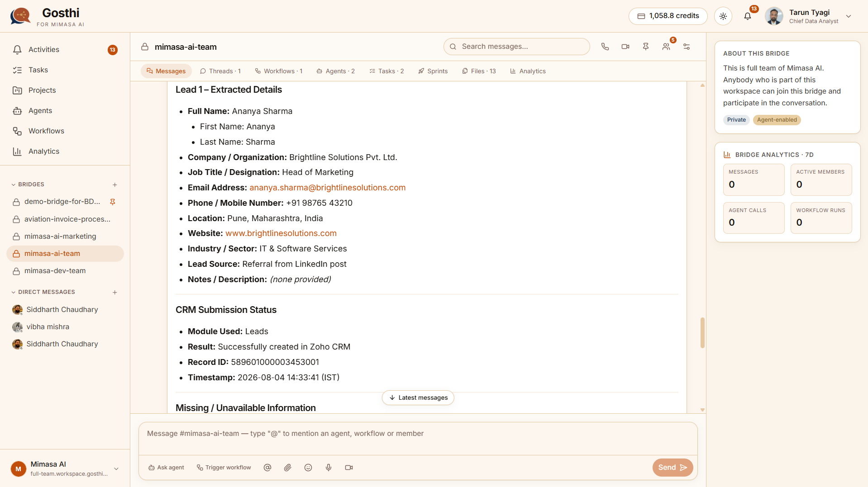Open the emoji picker

pos(308,468)
